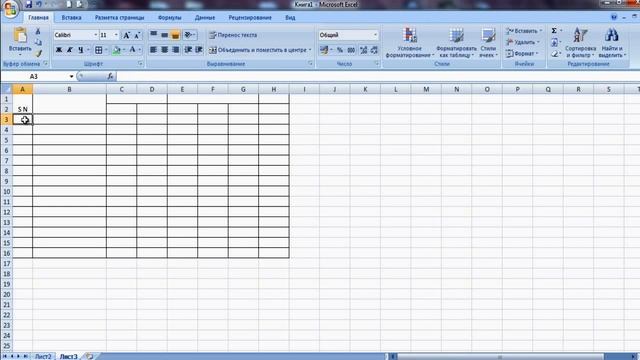
Task: Cut the selection with the scissors icon
Action: [38, 31]
